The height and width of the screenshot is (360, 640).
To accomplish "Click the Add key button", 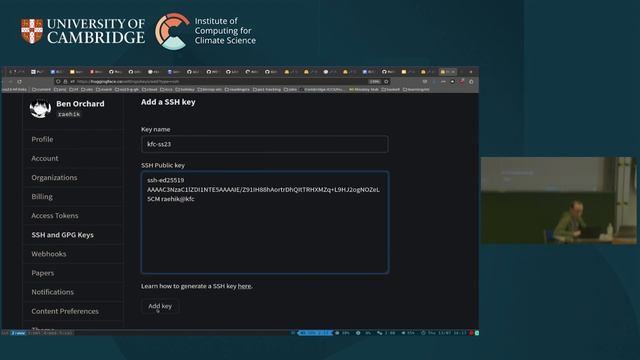I will pyautogui.click(x=160, y=306).
